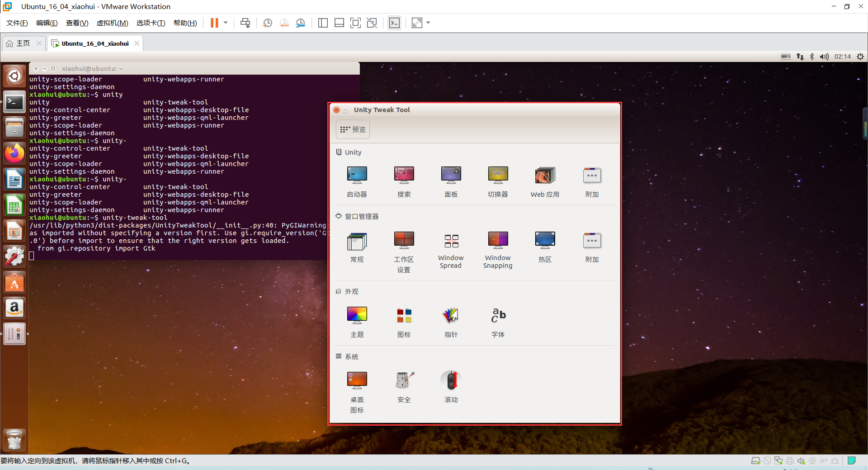Open the 主题 settings under 外观

coord(357,321)
